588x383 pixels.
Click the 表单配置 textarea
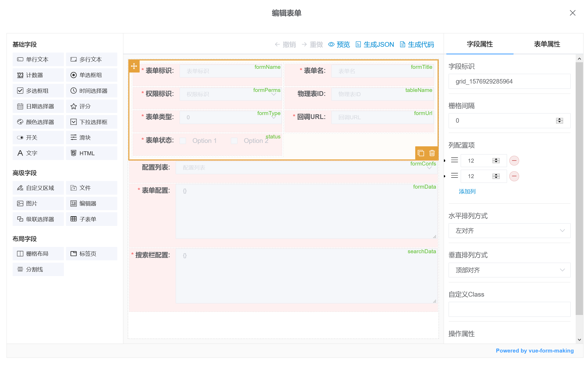click(x=306, y=211)
